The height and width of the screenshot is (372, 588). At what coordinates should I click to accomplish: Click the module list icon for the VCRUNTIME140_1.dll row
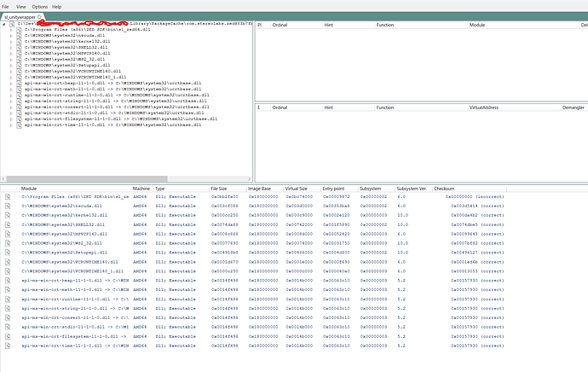click(8, 271)
